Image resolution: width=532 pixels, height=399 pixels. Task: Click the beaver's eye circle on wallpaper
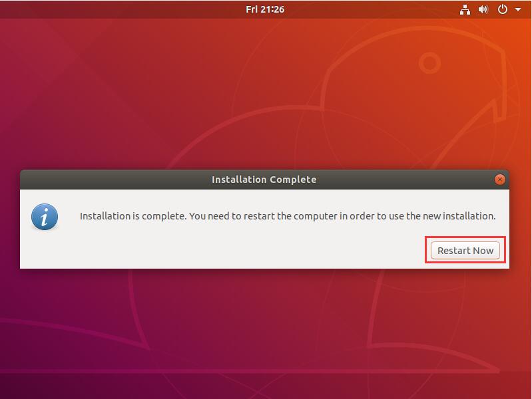[429, 63]
